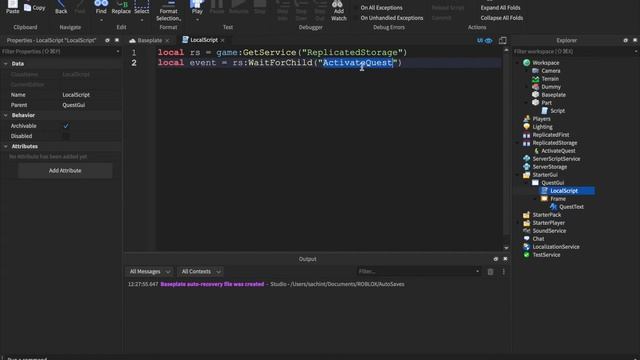Select LocalizationService in Explorer

(x=556, y=247)
